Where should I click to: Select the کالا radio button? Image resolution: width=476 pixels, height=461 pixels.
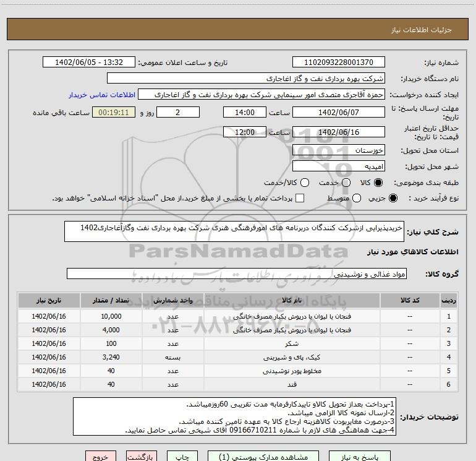pyautogui.click(x=378, y=183)
